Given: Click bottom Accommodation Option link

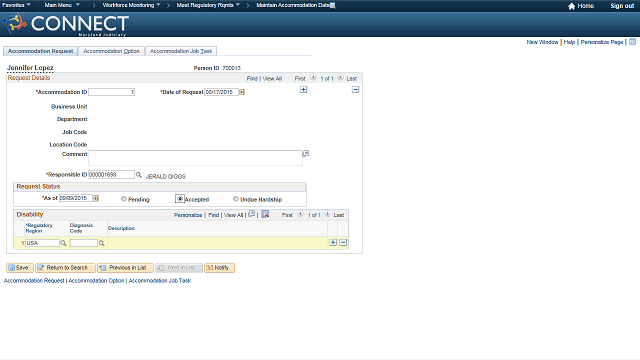Looking at the screenshot, I should tap(96, 281).
